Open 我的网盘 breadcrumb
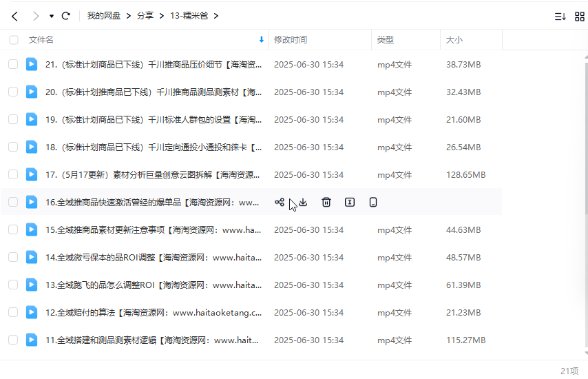588x379 pixels. coord(104,16)
